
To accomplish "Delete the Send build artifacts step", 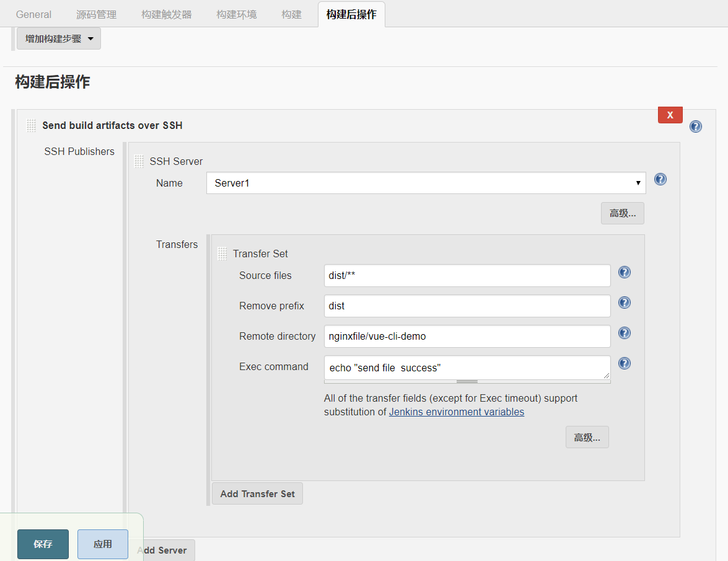I will click(670, 115).
